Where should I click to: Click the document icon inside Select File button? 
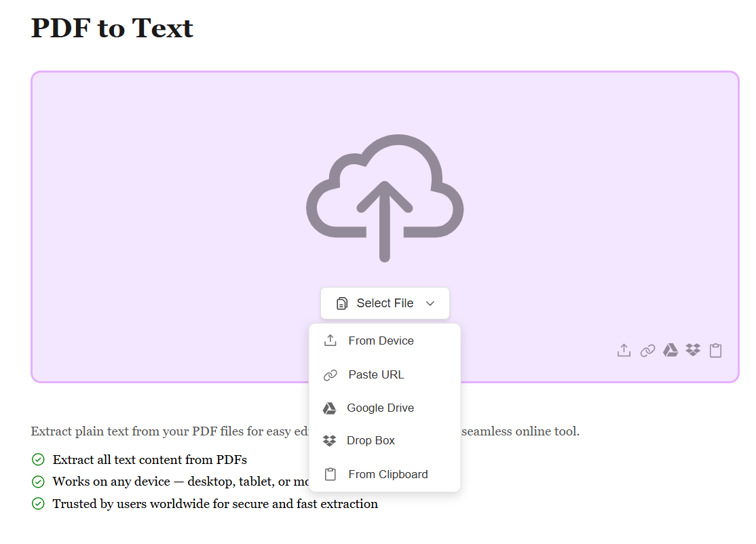[342, 303]
